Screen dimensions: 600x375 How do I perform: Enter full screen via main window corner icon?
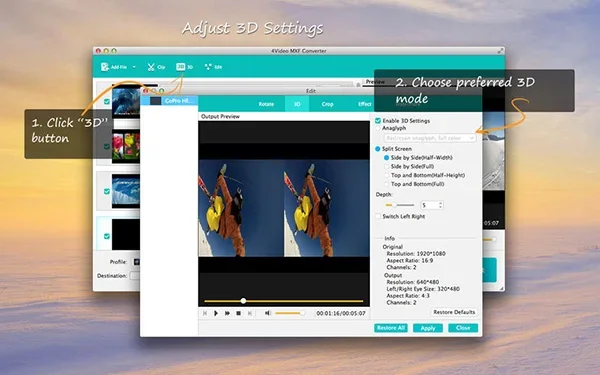(x=500, y=51)
